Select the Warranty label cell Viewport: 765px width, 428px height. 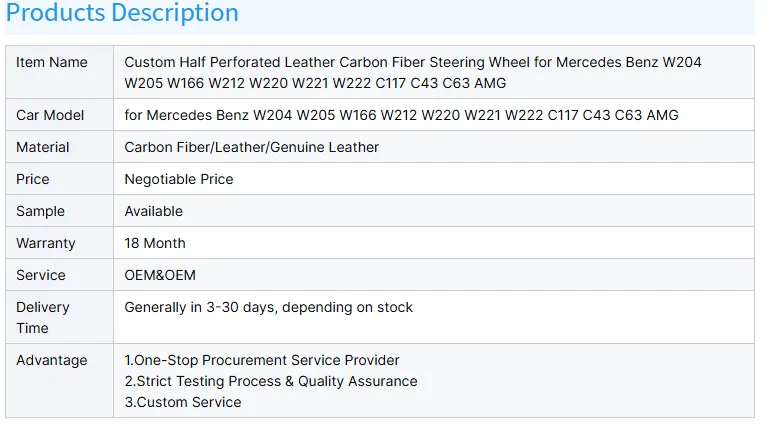coord(46,243)
